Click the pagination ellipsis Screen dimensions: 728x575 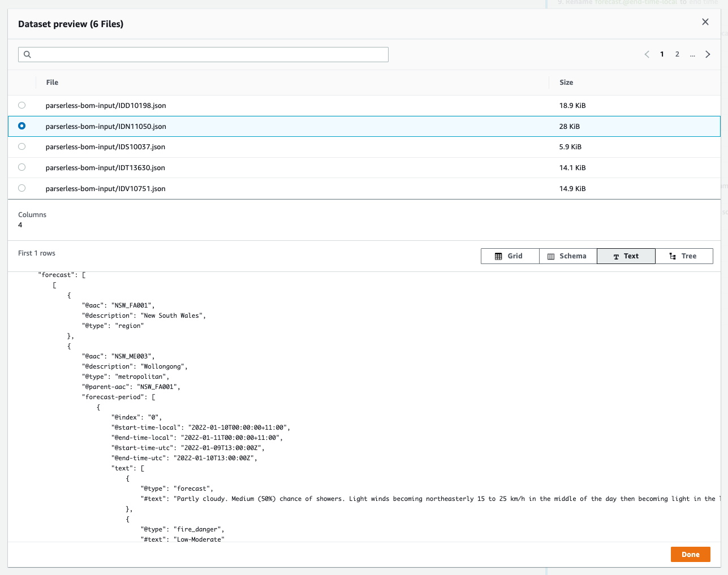pyautogui.click(x=692, y=54)
